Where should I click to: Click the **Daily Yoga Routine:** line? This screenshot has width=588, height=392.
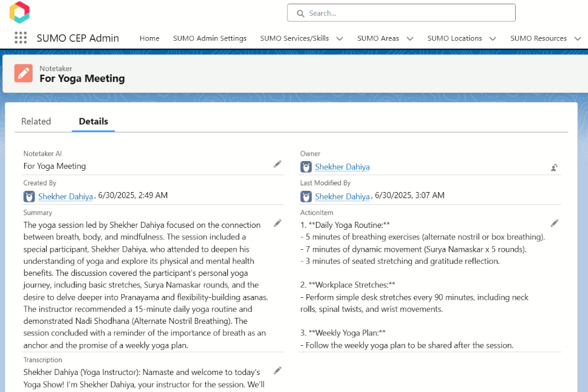345,225
